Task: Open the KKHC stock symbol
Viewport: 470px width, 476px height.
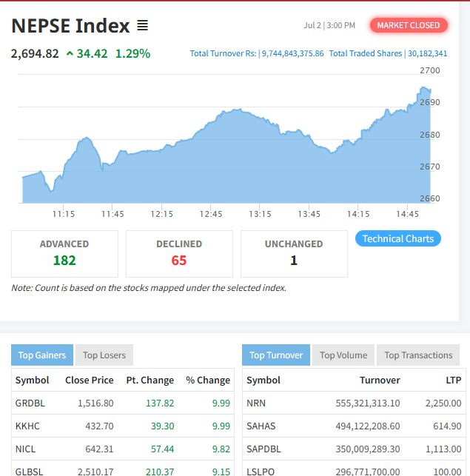Action: click(27, 426)
